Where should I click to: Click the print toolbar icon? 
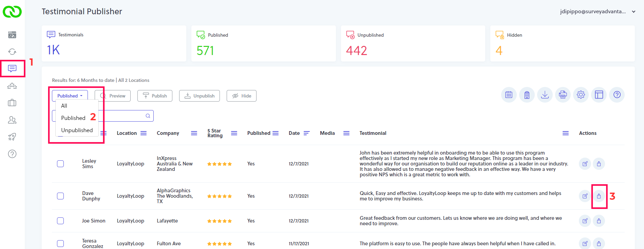[x=563, y=95]
